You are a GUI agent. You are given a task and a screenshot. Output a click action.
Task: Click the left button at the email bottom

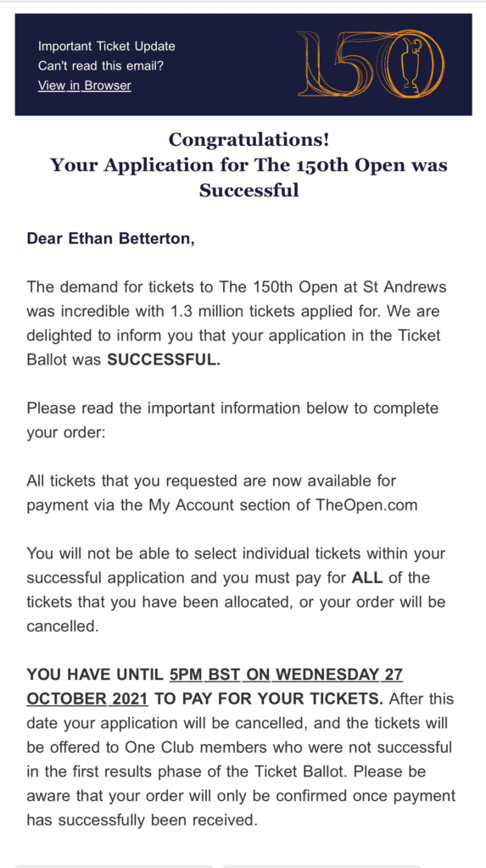pyautogui.click(x=115, y=866)
